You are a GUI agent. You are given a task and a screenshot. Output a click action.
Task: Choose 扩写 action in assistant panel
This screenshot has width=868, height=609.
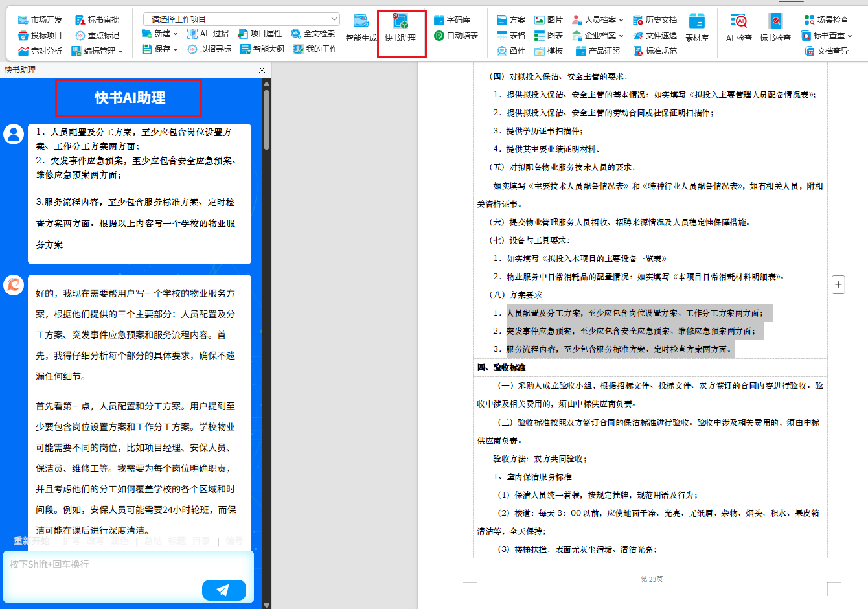[71, 540]
